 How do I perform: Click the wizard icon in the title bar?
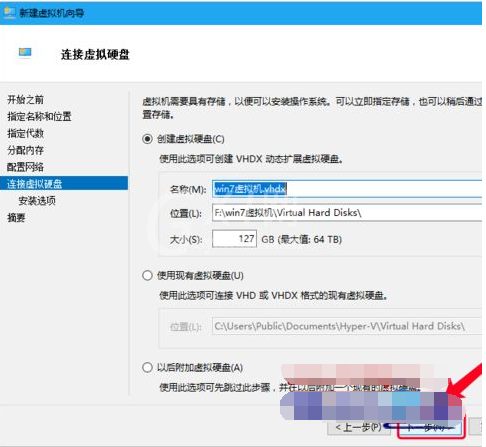[x=9, y=13]
